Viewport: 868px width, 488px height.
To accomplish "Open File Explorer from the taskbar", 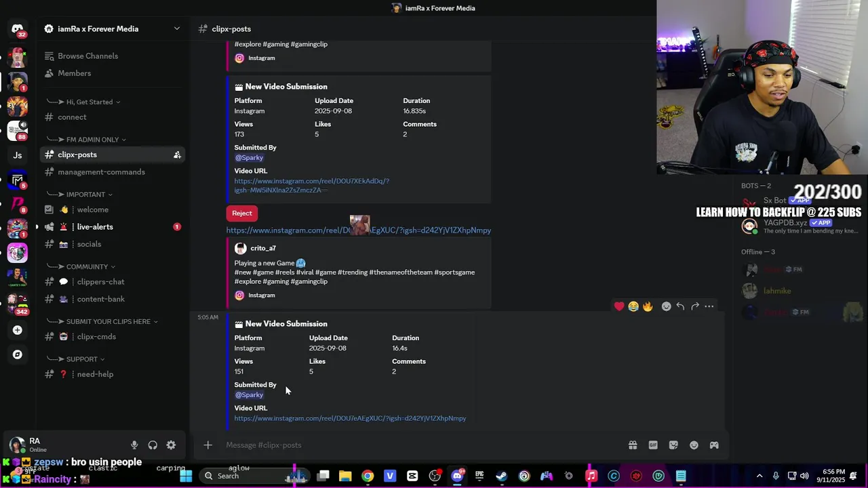I will coord(345,476).
